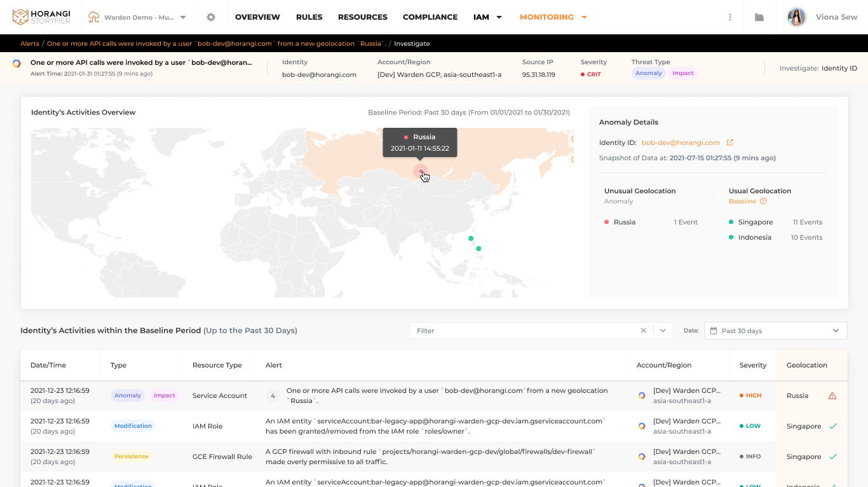Viewport: 868px width, 487px height.
Task: Click GCP icon in Service Account row
Action: [642, 395]
